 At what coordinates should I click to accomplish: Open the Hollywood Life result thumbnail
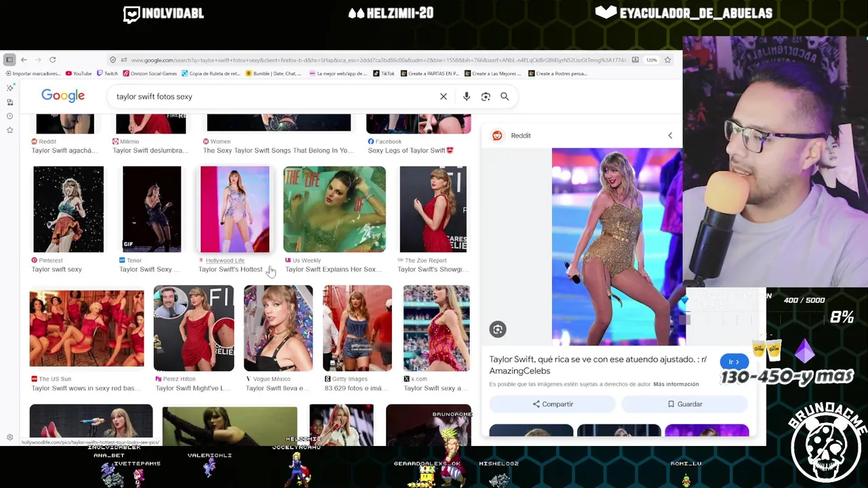[235, 209]
